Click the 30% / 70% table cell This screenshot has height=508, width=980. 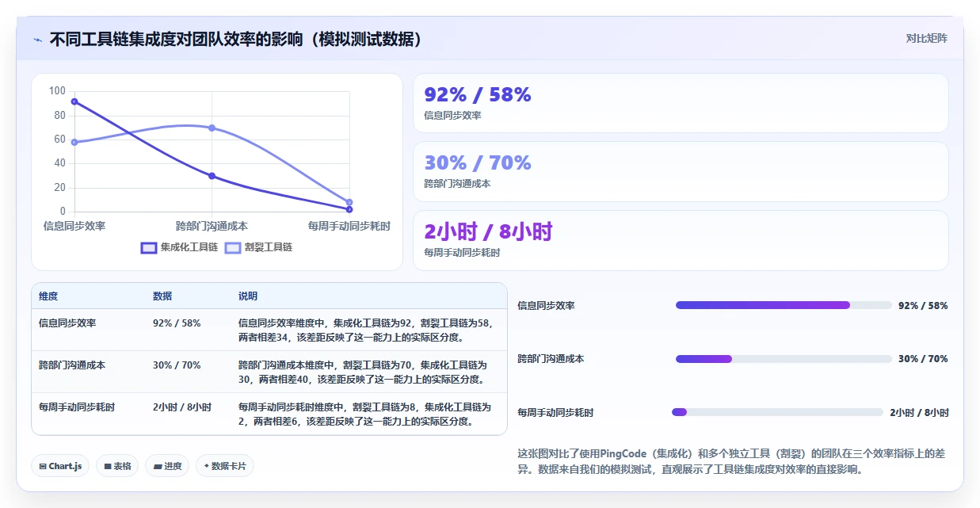177,365
